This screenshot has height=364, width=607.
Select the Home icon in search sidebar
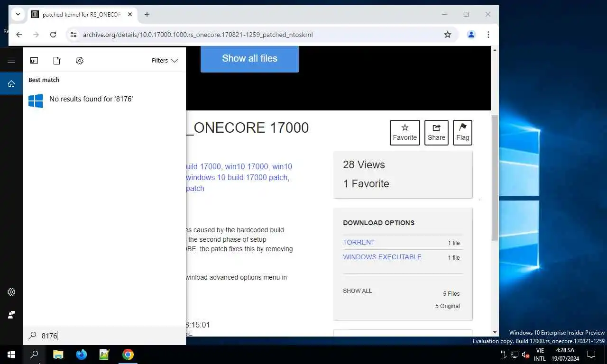(x=11, y=84)
